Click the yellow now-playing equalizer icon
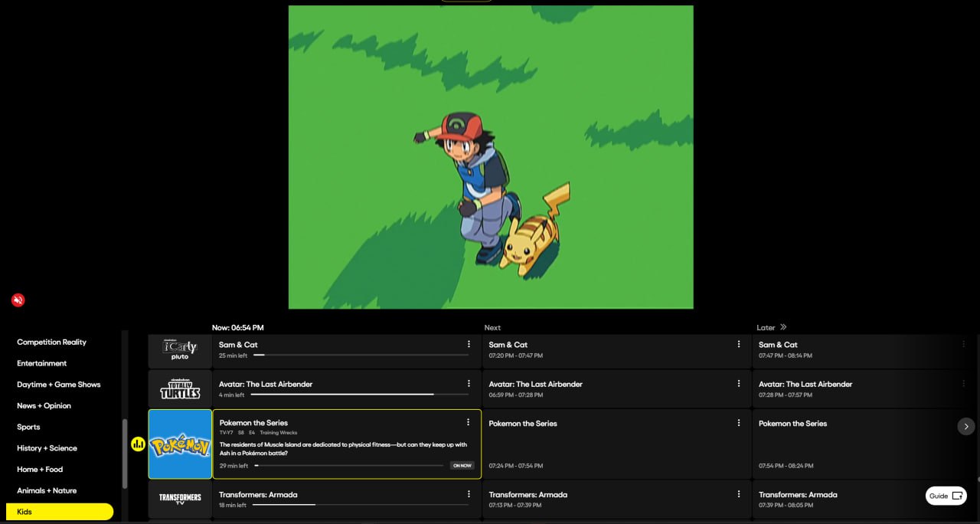 pos(139,444)
